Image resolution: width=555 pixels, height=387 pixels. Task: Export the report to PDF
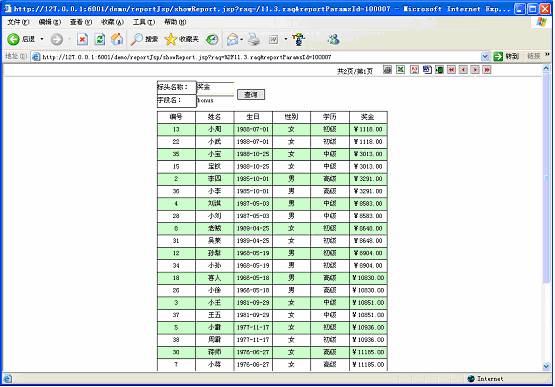coord(414,70)
